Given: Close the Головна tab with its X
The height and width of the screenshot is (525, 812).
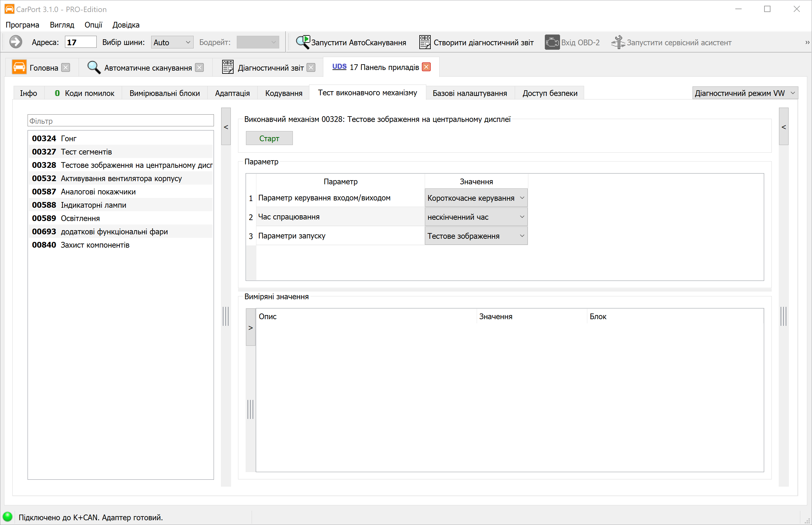Looking at the screenshot, I should [66, 67].
